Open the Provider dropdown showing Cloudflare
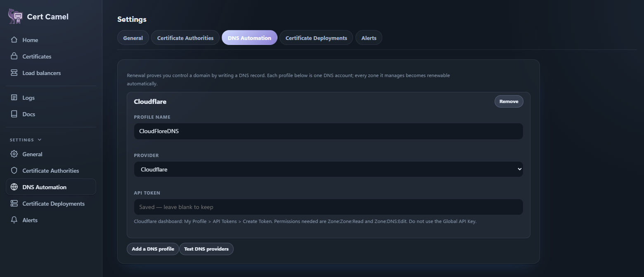Image resolution: width=644 pixels, height=277 pixels. pyautogui.click(x=329, y=169)
